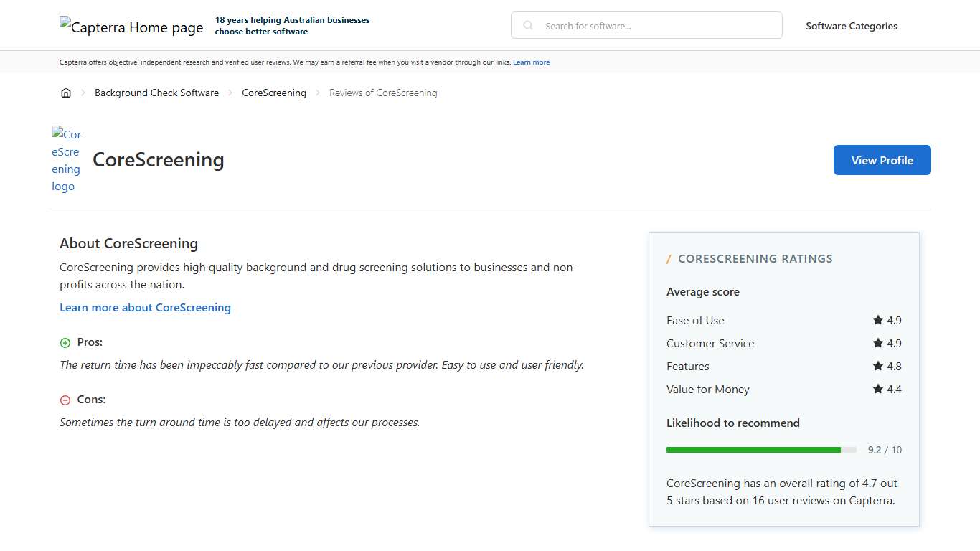
Task: Open the Software Categories menu
Action: (851, 26)
